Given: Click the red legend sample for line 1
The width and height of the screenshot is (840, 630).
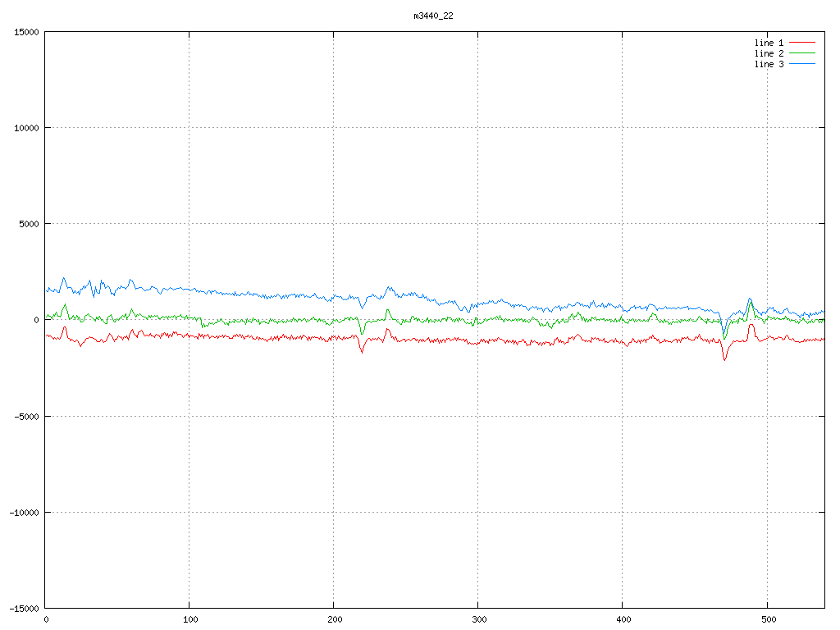Looking at the screenshot, I should (x=803, y=42).
